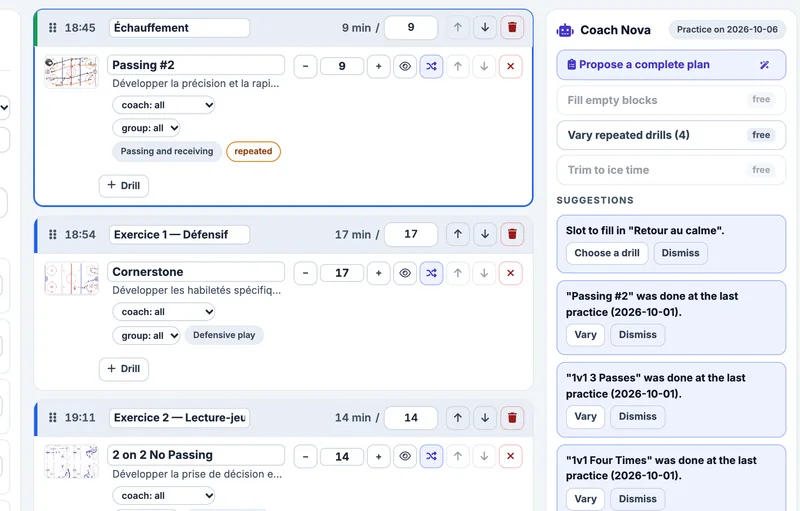Remove the Passing #2 drill

[x=510, y=66]
